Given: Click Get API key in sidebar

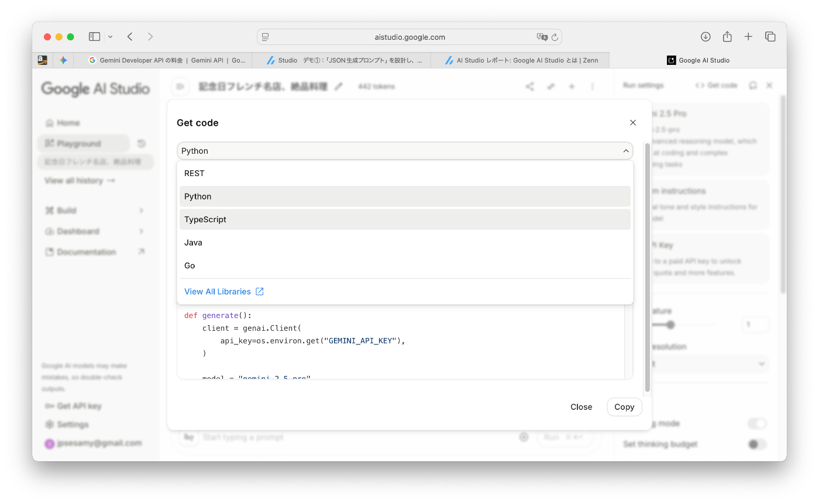Looking at the screenshot, I should point(73,406).
